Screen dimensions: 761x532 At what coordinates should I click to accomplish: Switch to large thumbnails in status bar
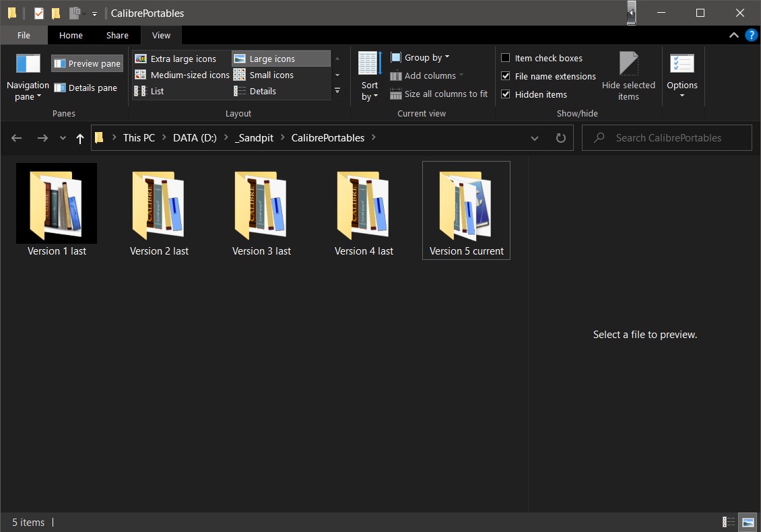pos(748,522)
